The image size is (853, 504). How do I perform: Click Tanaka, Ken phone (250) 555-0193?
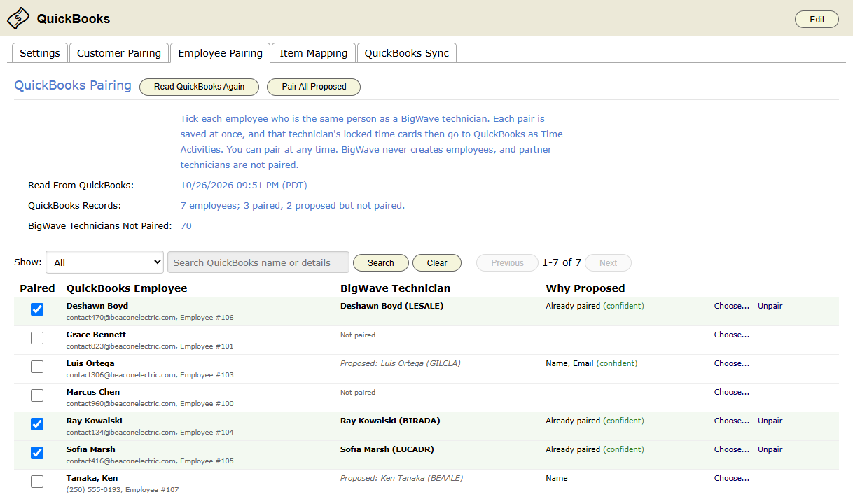93,490
